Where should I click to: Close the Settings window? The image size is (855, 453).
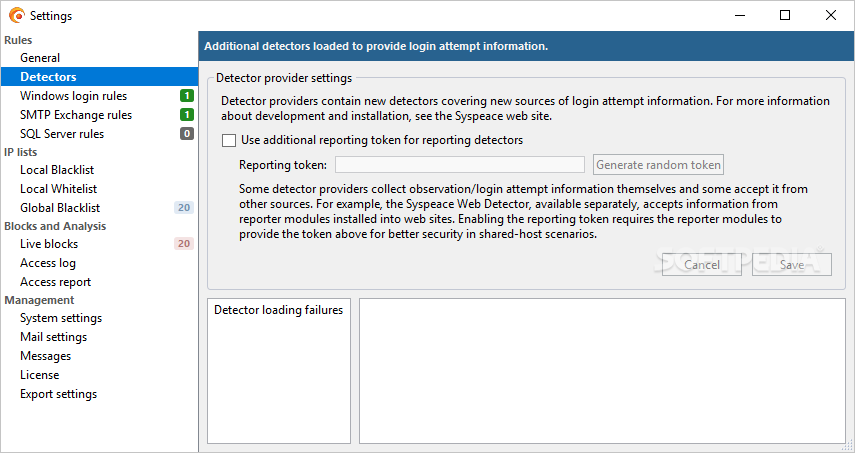(831, 15)
